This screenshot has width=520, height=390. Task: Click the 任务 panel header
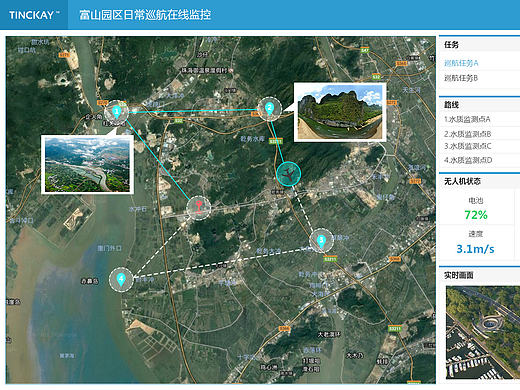pos(479,44)
